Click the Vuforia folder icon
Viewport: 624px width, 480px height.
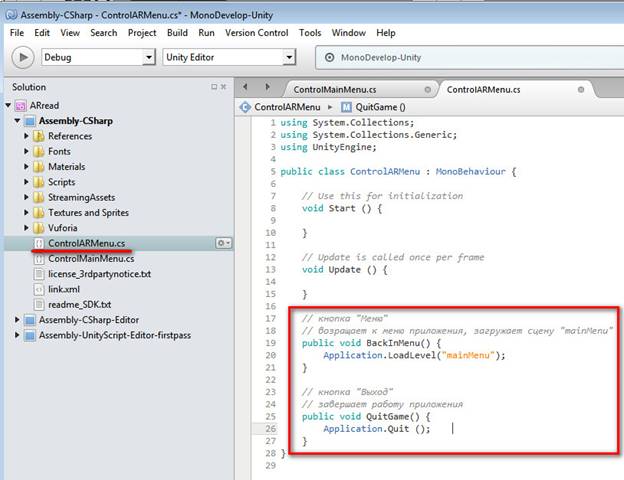pos(39,228)
